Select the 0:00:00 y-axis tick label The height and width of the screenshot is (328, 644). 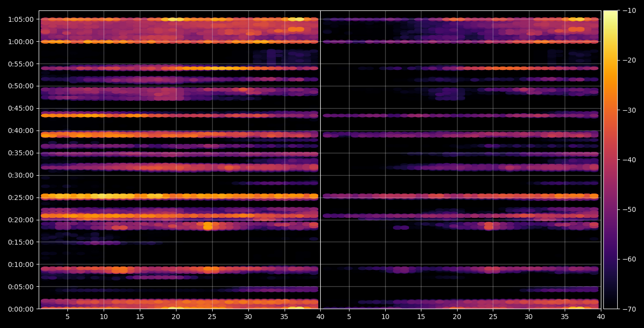[x=21, y=309]
